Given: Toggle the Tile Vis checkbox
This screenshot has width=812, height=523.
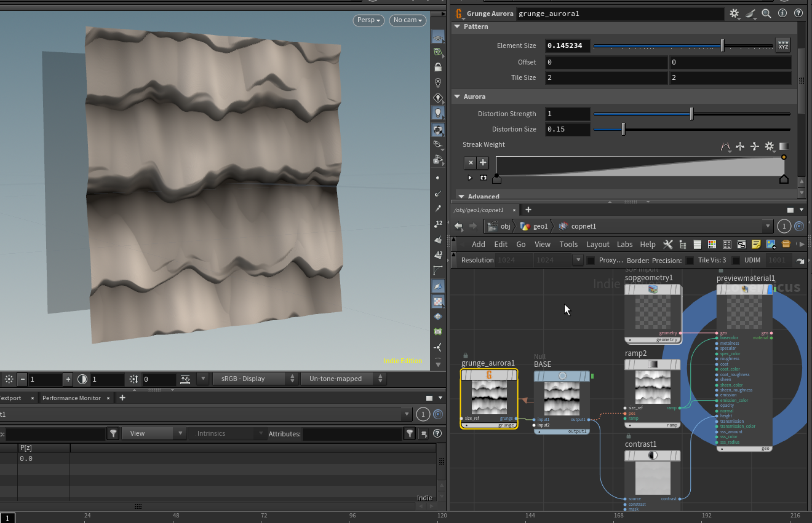Looking at the screenshot, I should [x=690, y=261].
